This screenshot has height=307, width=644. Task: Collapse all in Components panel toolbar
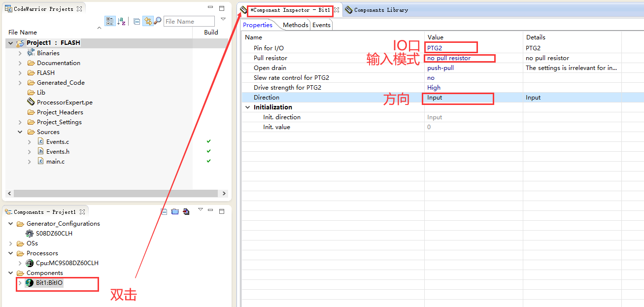[163, 211]
